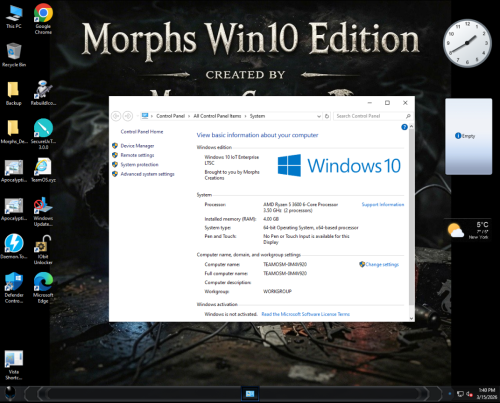Expand the address bar history dropdown
This screenshot has height=403, width=500.
click(x=319, y=116)
